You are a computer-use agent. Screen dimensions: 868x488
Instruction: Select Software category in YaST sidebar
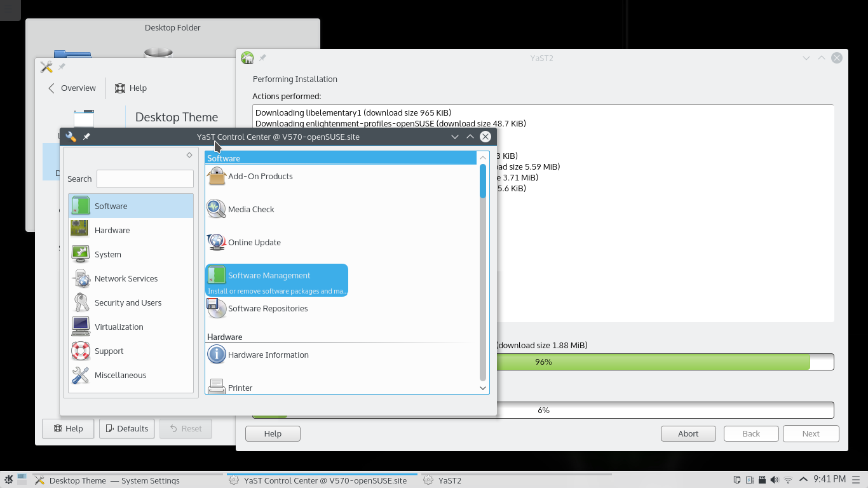pos(131,206)
